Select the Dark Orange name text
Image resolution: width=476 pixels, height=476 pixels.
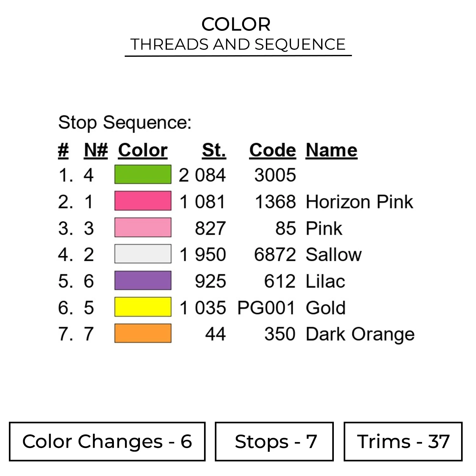pos(360,334)
